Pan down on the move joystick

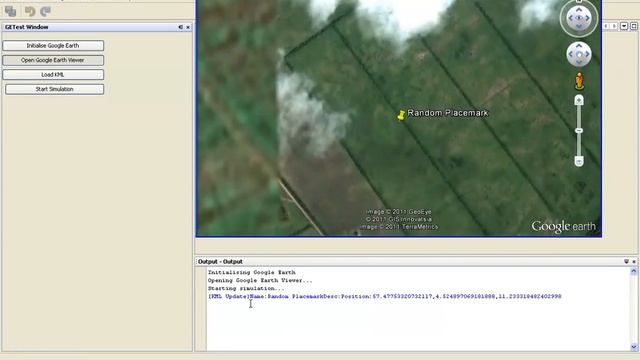pos(579,62)
